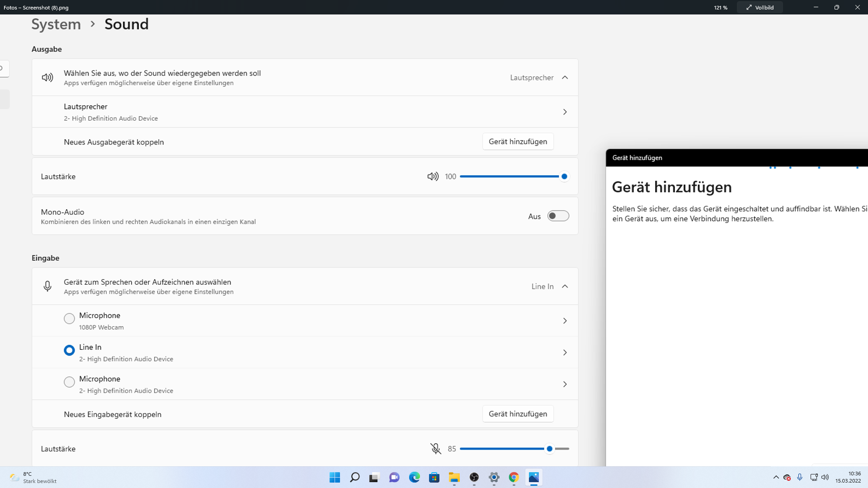Viewport: 868px width, 488px height.
Task: Click the taskbar search magnifier icon
Action: (x=355, y=477)
